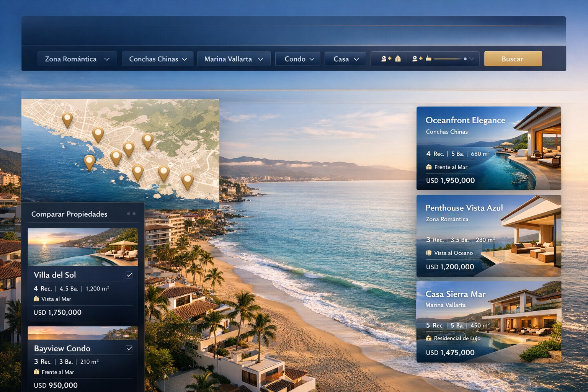Image resolution: width=588 pixels, height=392 pixels.
Task: Open the Casa Sierra Mar listing title
Action: 456,294
